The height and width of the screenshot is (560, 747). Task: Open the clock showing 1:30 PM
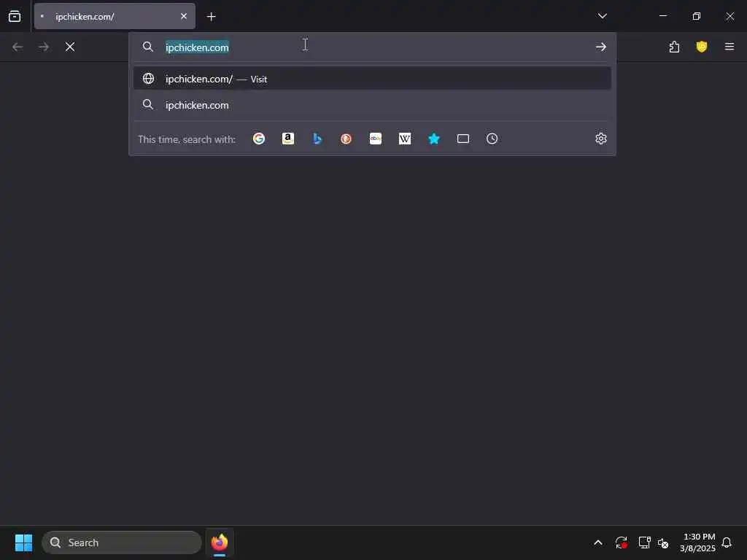(697, 542)
